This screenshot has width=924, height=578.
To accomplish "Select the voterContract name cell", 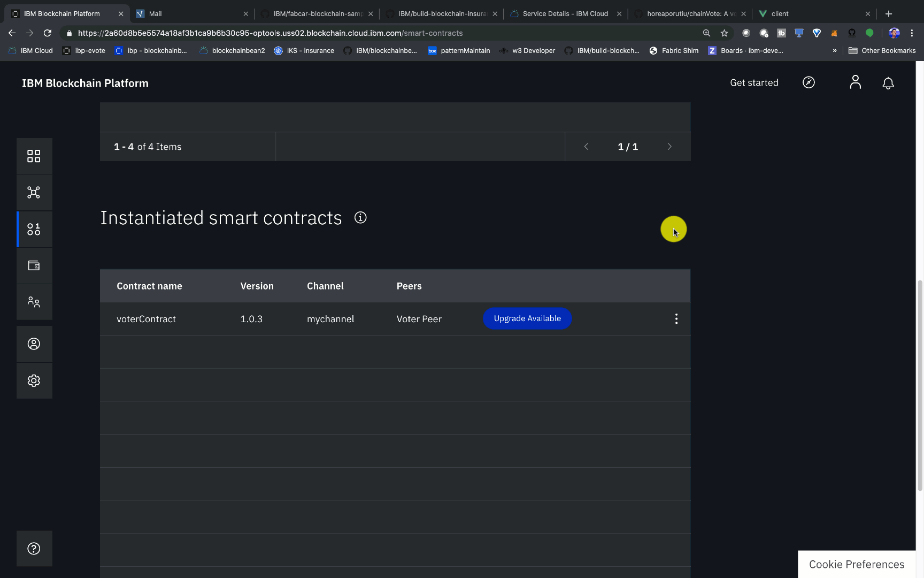I will pos(146,319).
